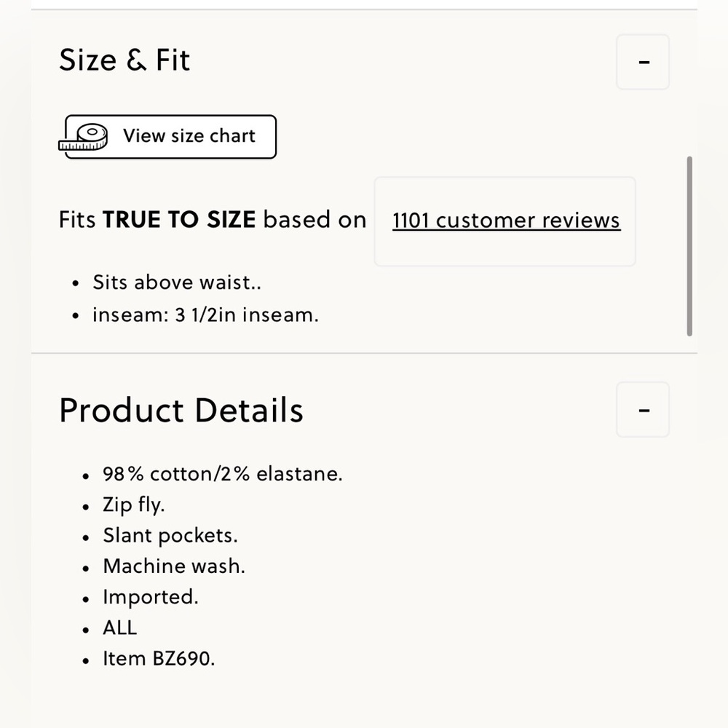Open the 1101 customer reviews link
Viewport: 728px width, 728px height.
pyautogui.click(x=506, y=220)
